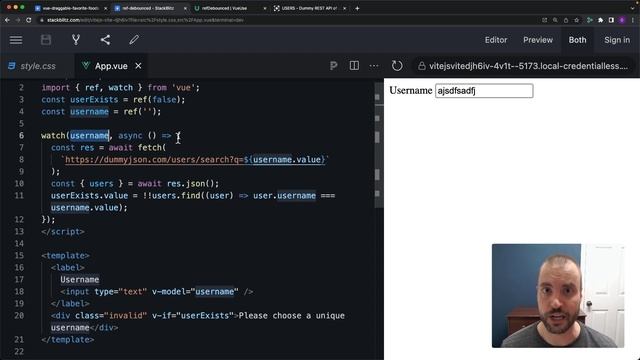Image resolution: width=640 pixels, height=360 pixels.
Task: Reload the browser page
Action: click(x=29, y=20)
